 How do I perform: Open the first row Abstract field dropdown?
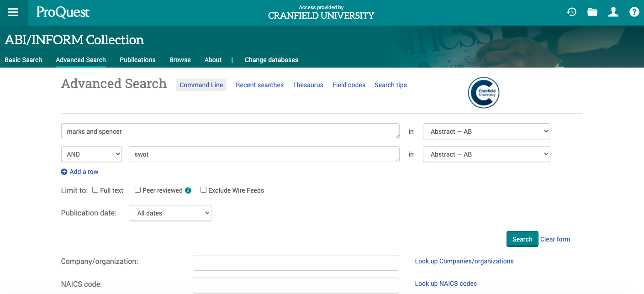coord(486,131)
